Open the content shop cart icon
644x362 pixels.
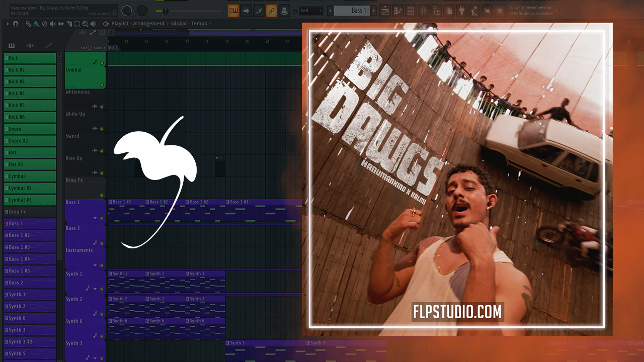click(500, 11)
